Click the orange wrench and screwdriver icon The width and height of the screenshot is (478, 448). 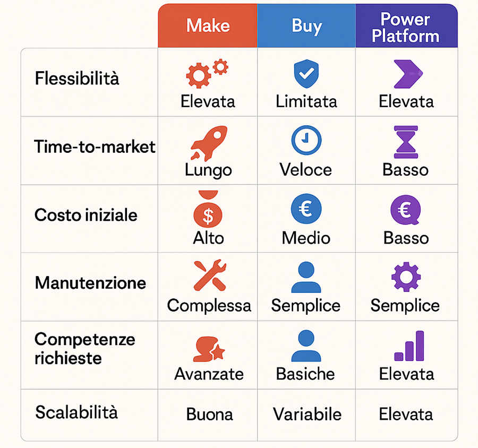tap(209, 277)
